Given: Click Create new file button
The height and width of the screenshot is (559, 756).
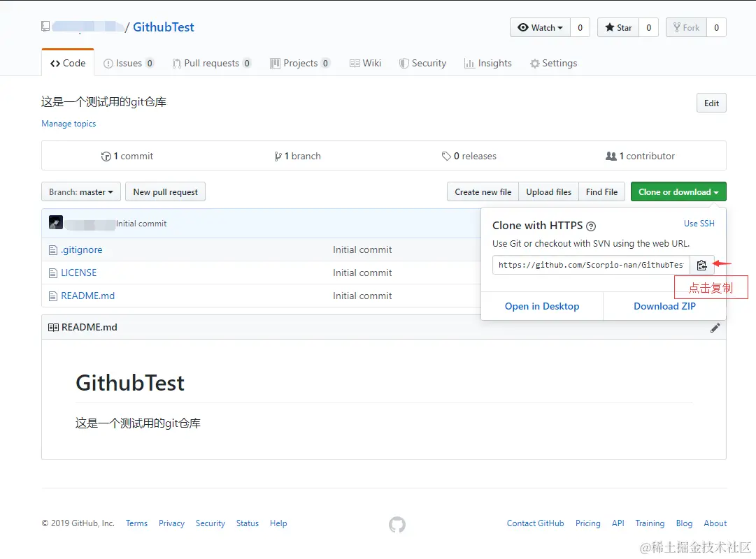Looking at the screenshot, I should (x=483, y=191).
